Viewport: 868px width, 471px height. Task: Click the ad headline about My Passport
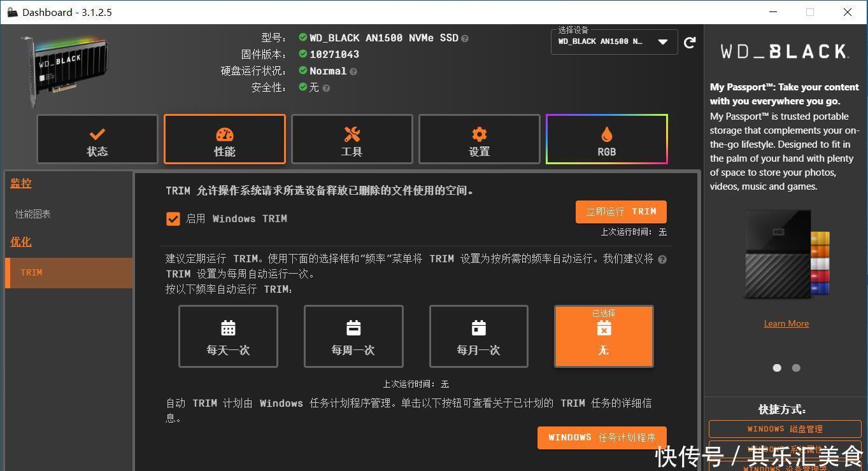point(785,94)
